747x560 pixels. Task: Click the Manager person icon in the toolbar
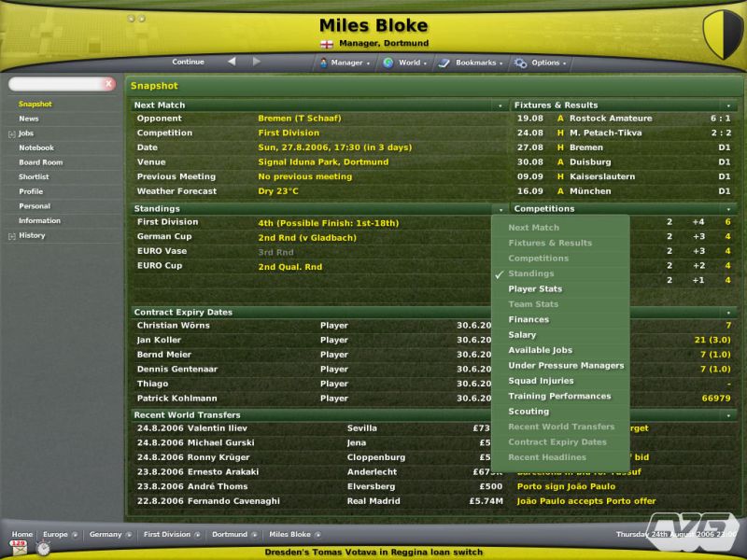[x=323, y=63]
